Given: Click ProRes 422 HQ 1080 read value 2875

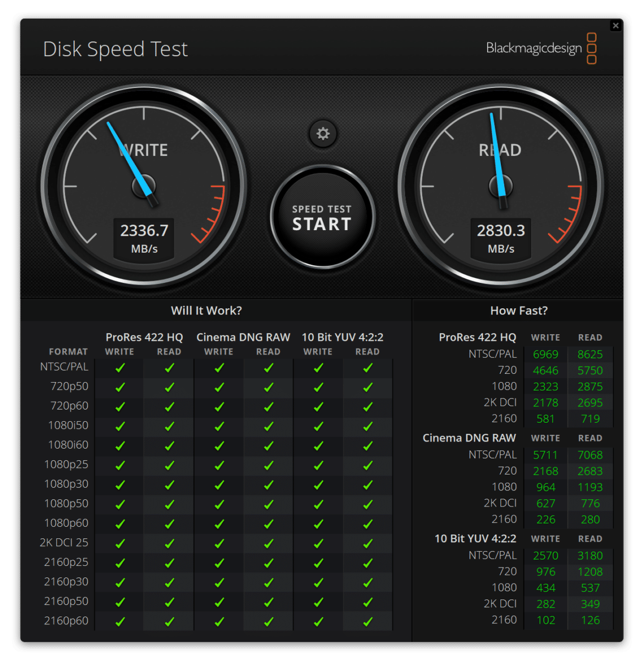Looking at the screenshot, I should tap(590, 386).
